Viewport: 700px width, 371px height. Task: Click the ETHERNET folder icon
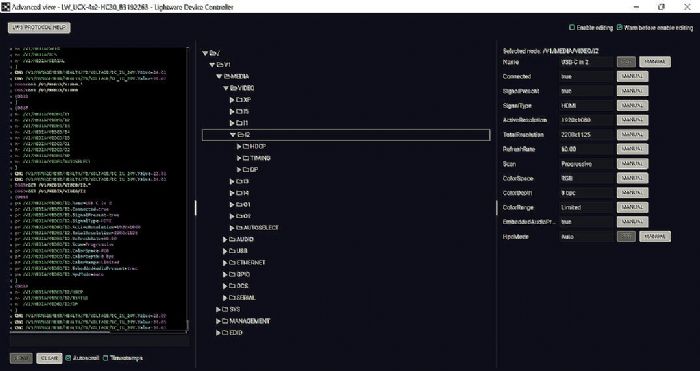coord(232,263)
